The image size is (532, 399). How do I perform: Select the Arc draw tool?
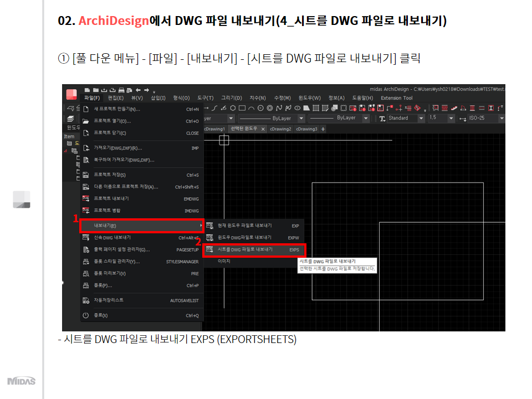pos(251,108)
